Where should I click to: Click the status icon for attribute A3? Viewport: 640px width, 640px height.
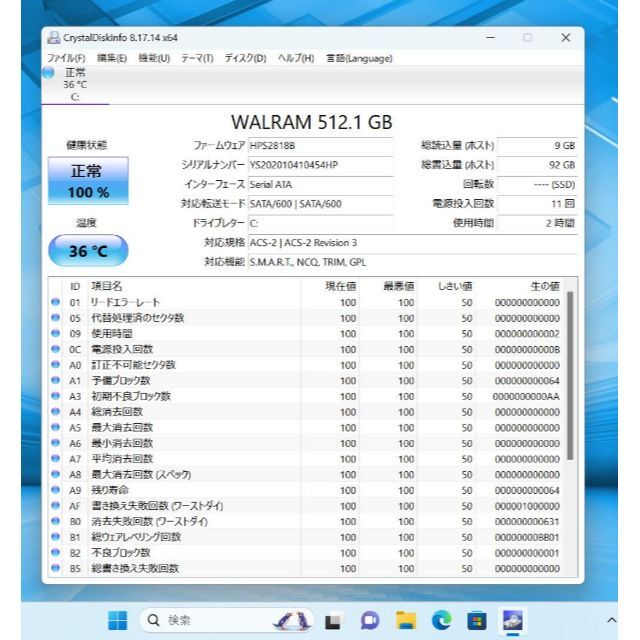[56, 396]
